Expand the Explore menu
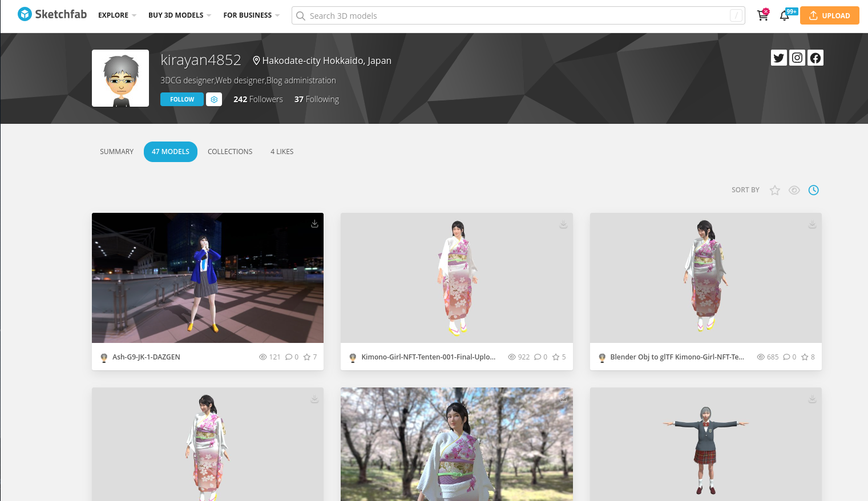Image resolution: width=868 pixels, height=501 pixels. (x=117, y=15)
